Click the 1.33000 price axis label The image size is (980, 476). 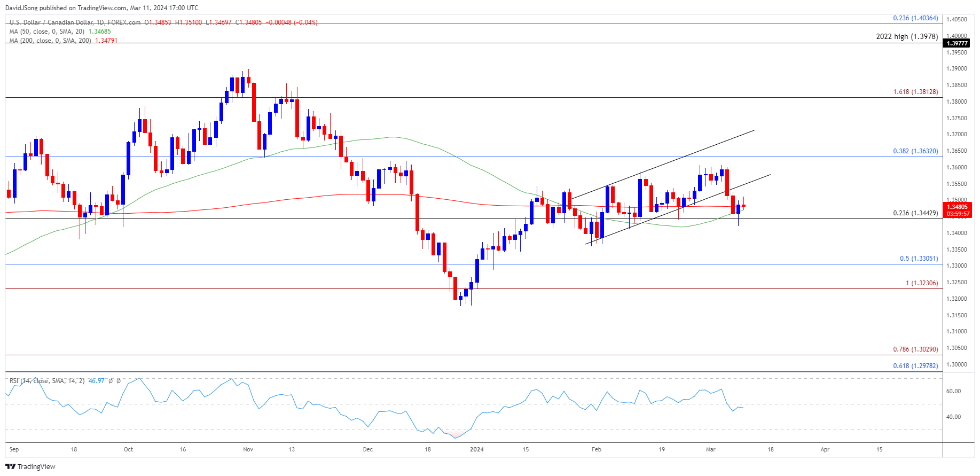pyautogui.click(x=957, y=266)
